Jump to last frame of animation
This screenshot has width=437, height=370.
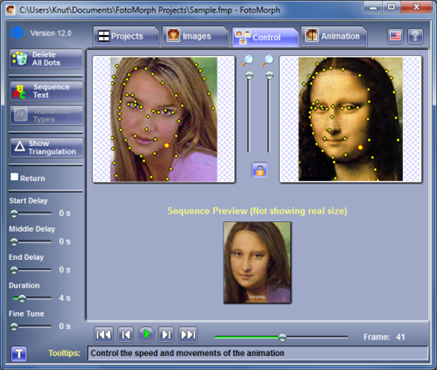tap(188, 334)
